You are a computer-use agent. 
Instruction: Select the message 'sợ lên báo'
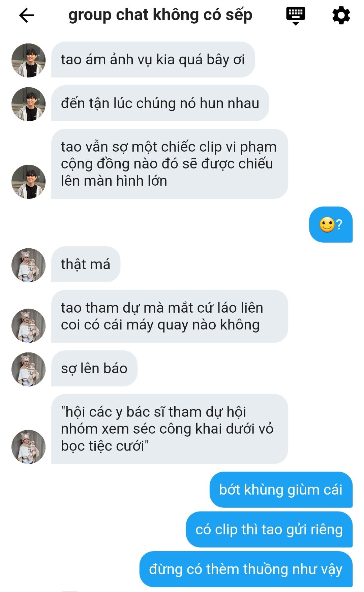(94, 368)
